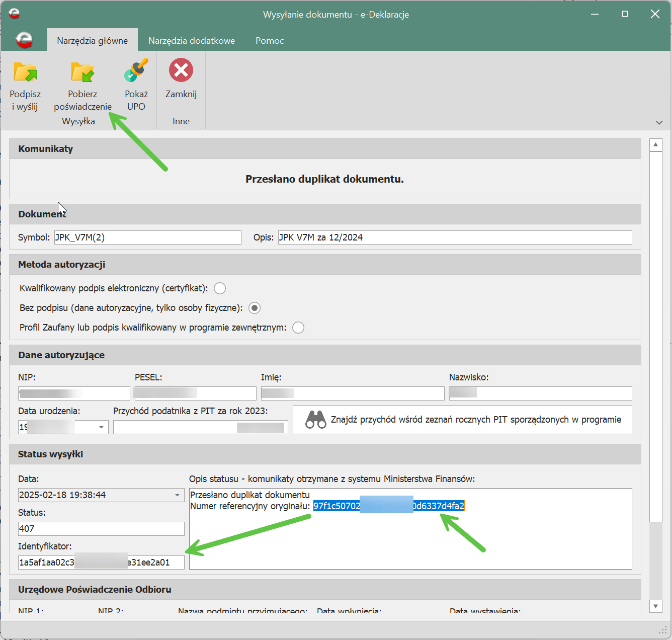672x640 pixels.
Task: Click into the Identyfikator text field
Action: (x=101, y=562)
